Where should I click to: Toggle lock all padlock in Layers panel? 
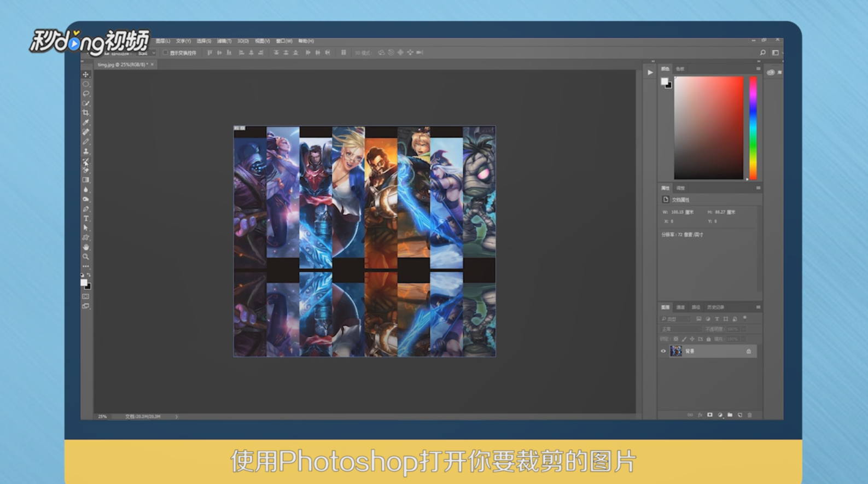[708, 339]
